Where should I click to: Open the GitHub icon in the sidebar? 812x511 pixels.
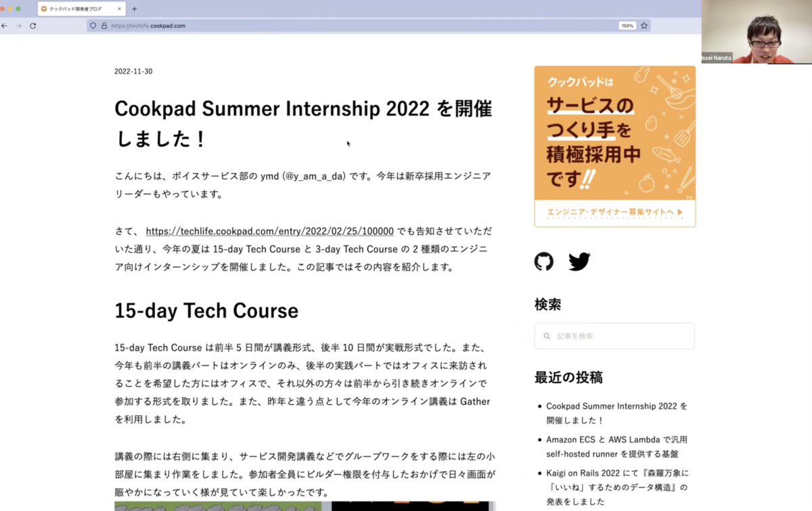tap(544, 261)
